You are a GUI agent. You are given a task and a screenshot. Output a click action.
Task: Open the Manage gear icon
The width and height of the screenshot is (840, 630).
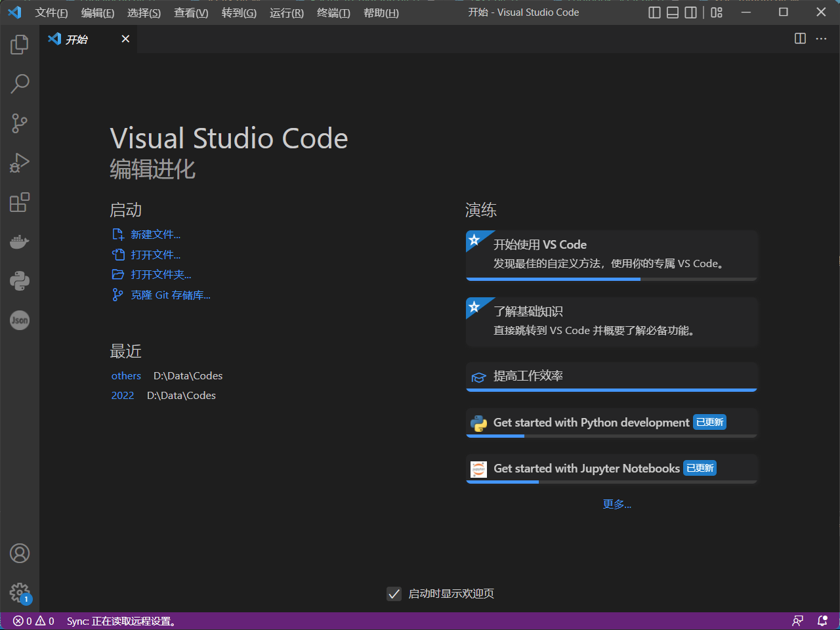click(20, 593)
